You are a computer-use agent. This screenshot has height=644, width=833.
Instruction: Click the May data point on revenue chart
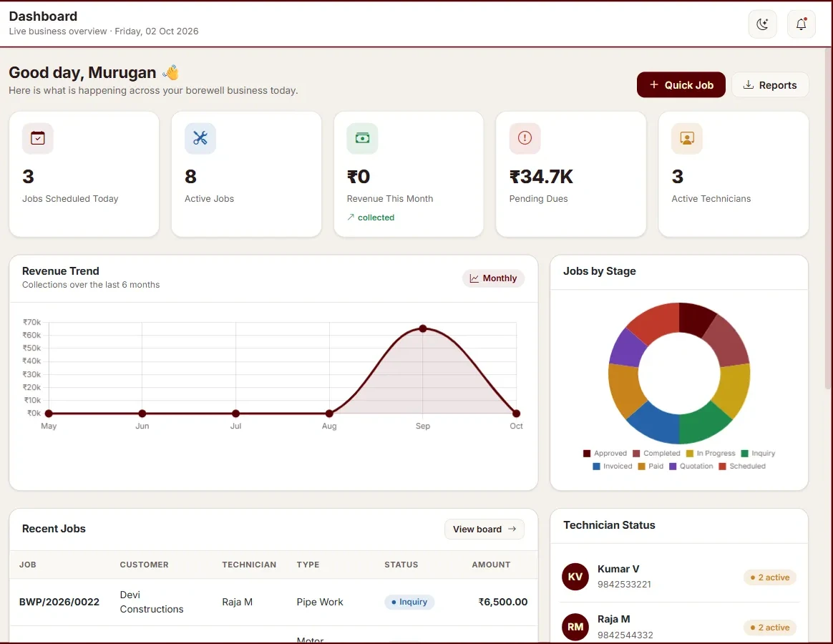pyautogui.click(x=49, y=414)
